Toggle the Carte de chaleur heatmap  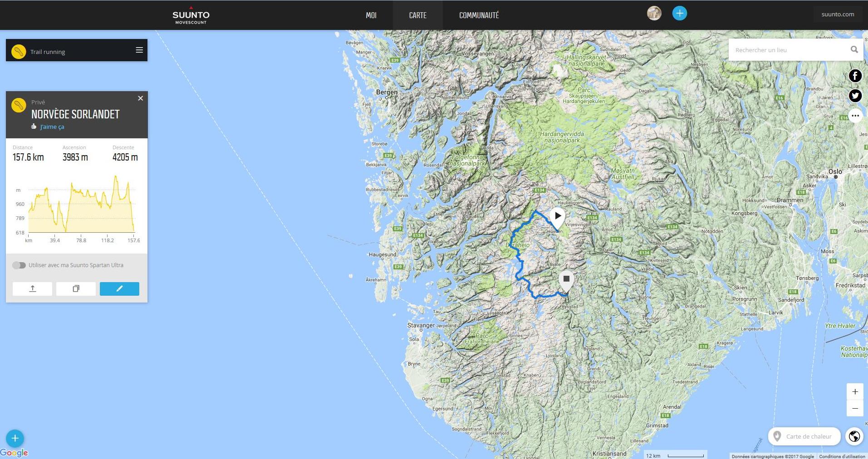point(804,436)
